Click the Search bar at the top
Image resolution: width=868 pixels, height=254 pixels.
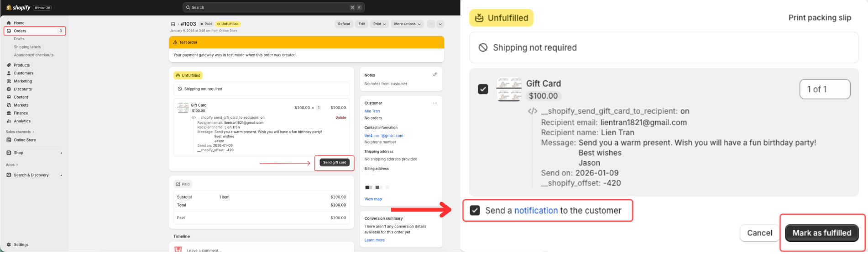(x=274, y=7)
